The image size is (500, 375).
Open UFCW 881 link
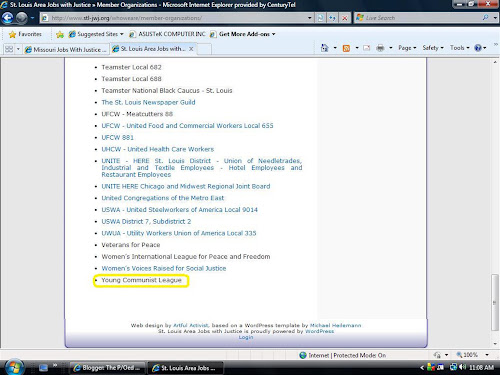tap(118, 137)
